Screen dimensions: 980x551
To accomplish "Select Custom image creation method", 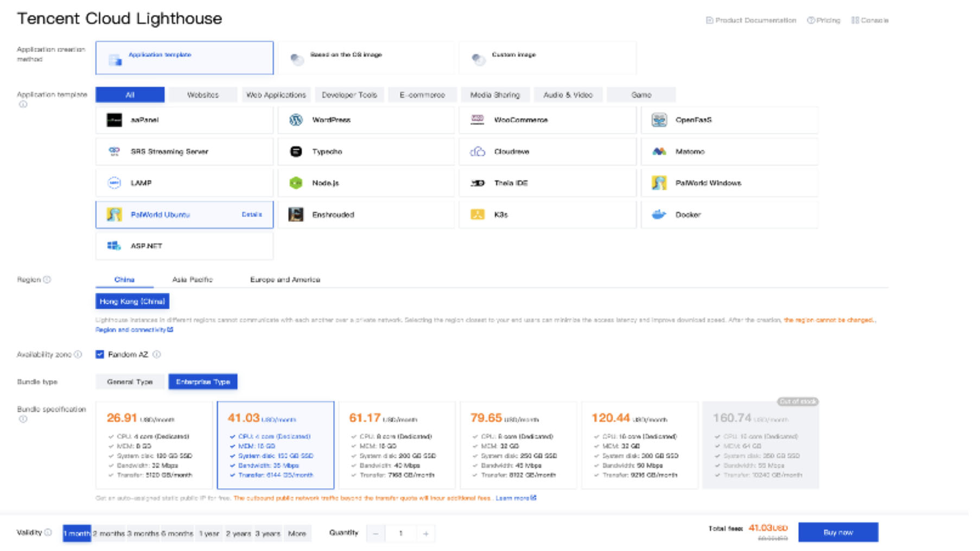I will coord(548,57).
